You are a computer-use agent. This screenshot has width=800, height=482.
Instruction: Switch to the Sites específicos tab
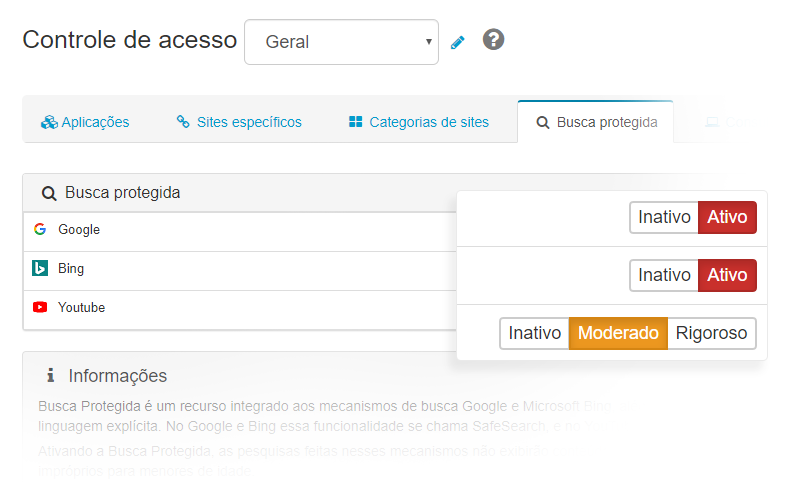click(239, 122)
